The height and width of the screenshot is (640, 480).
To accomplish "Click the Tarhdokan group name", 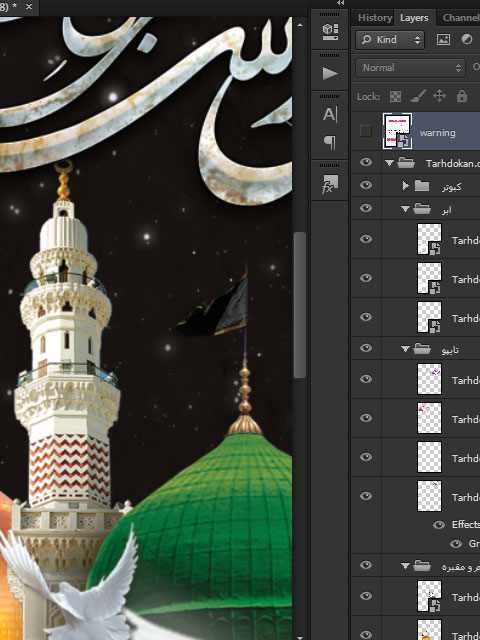I will (x=452, y=164).
